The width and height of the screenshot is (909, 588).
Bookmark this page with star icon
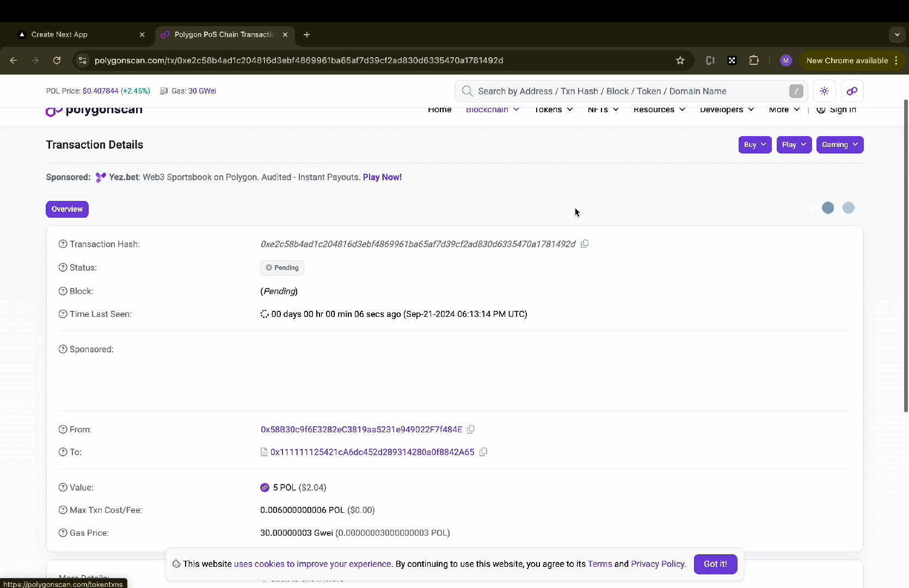[x=680, y=60]
